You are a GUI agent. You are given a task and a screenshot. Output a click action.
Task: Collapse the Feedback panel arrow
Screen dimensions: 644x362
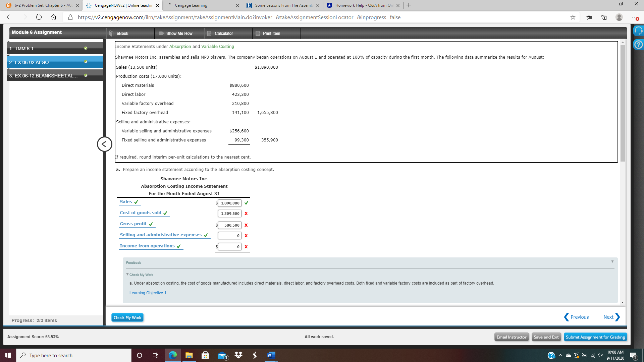[612, 262]
